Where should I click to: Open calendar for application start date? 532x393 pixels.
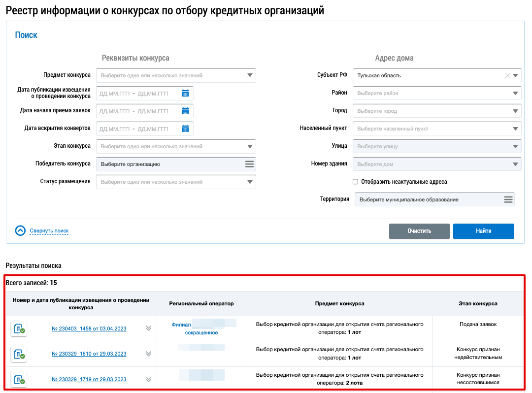pos(186,111)
